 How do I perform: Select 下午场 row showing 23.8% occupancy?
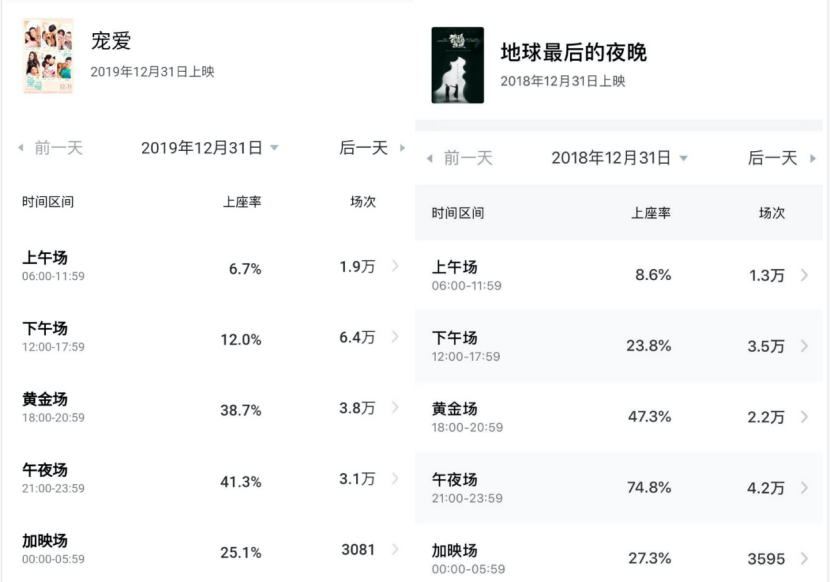tap(619, 346)
